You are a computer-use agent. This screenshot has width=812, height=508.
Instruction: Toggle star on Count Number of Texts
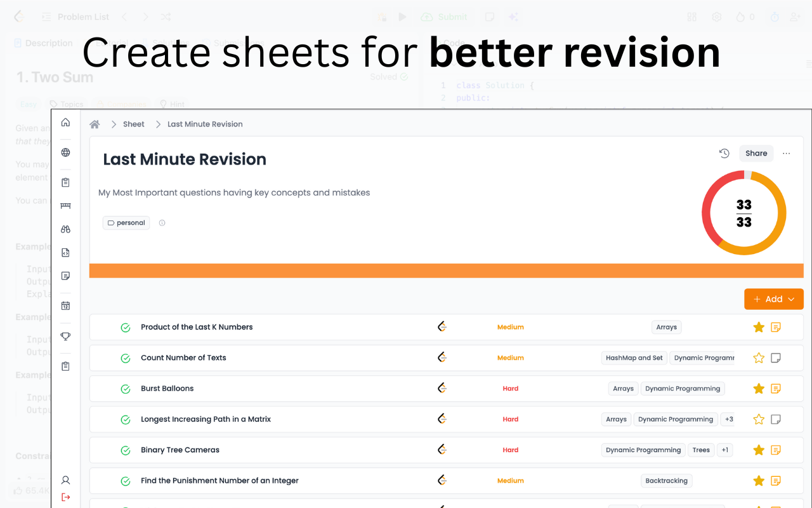pos(758,358)
